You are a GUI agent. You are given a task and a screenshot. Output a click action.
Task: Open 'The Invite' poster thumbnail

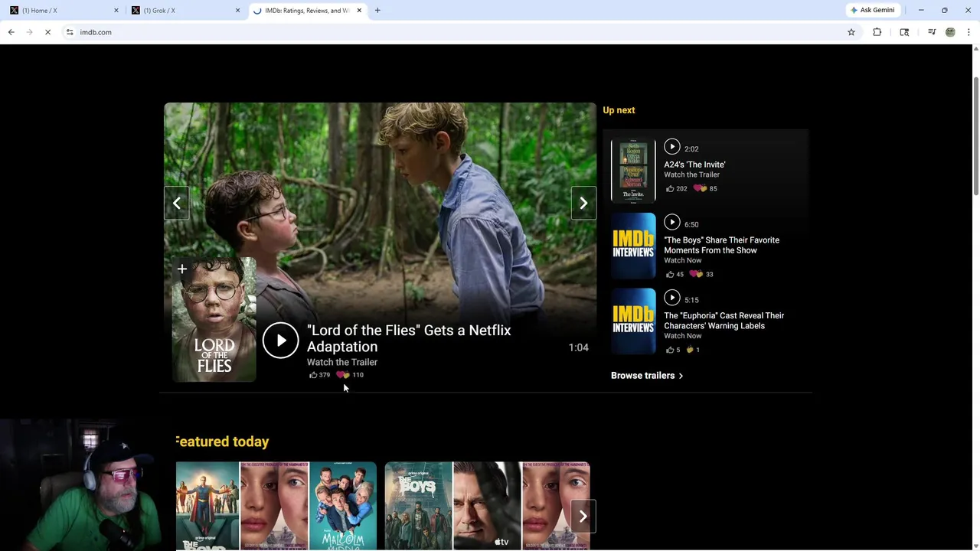(x=633, y=170)
